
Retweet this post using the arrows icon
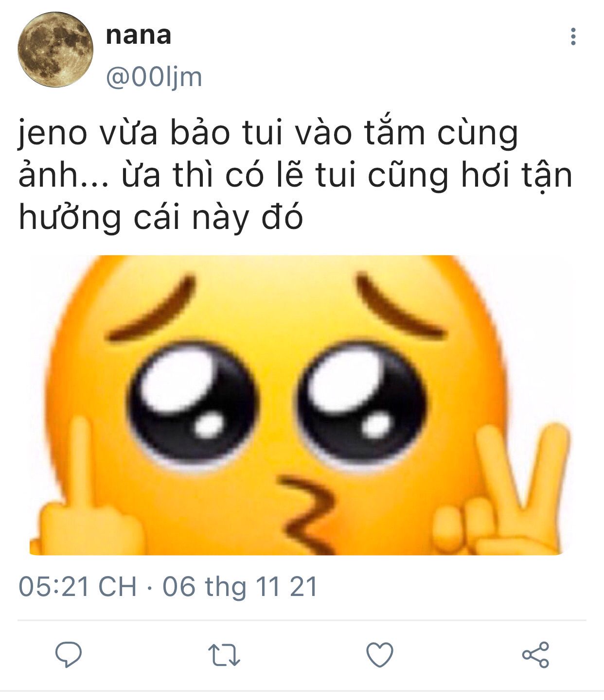pos(224,655)
